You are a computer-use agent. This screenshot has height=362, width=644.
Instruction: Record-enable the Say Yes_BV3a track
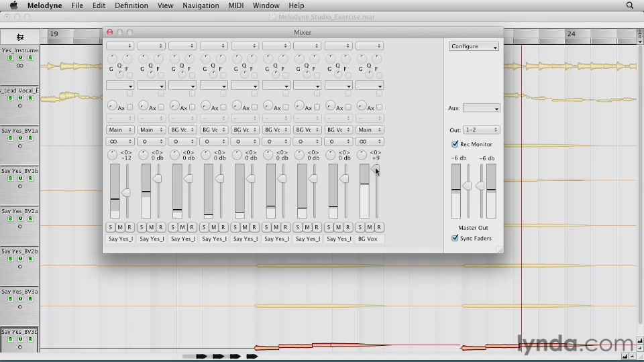[30, 299]
